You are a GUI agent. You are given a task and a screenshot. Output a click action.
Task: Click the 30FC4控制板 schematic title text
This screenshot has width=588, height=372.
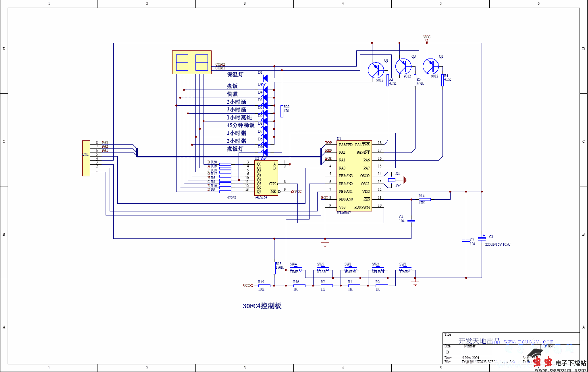click(262, 306)
